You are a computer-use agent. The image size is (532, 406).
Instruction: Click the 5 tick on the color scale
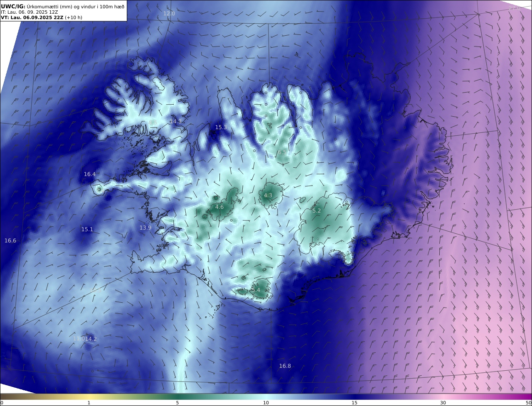pyautogui.click(x=177, y=403)
